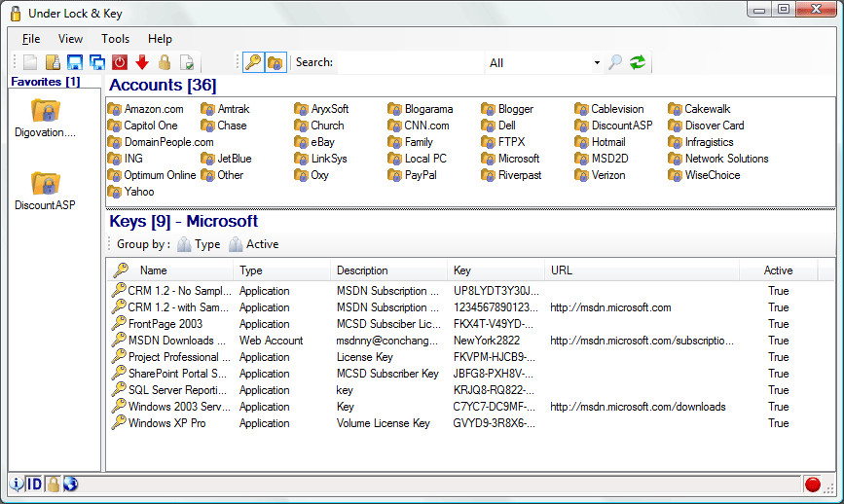Screen dimensions: 844x504
Task: Click the ID icon in status bar
Action: click(34, 484)
